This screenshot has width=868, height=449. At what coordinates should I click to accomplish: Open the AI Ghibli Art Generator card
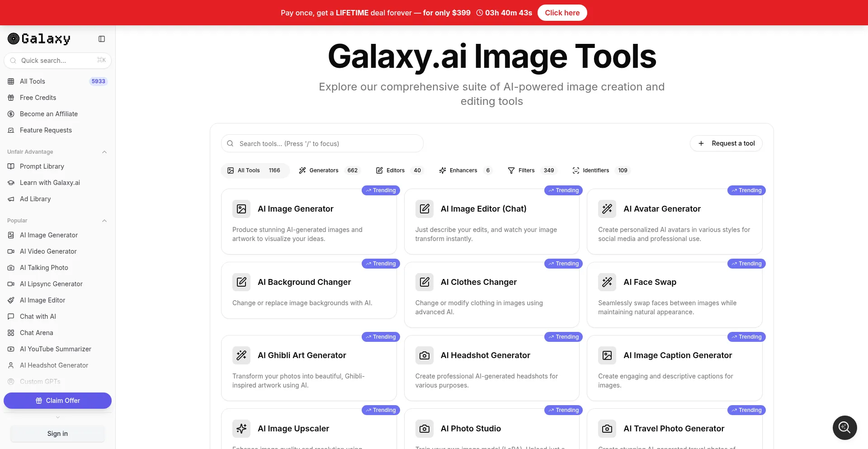click(x=309, y=368)
